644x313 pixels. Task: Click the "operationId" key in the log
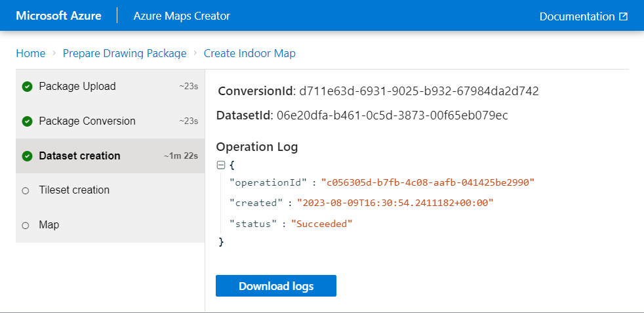[x=268, y=182]
